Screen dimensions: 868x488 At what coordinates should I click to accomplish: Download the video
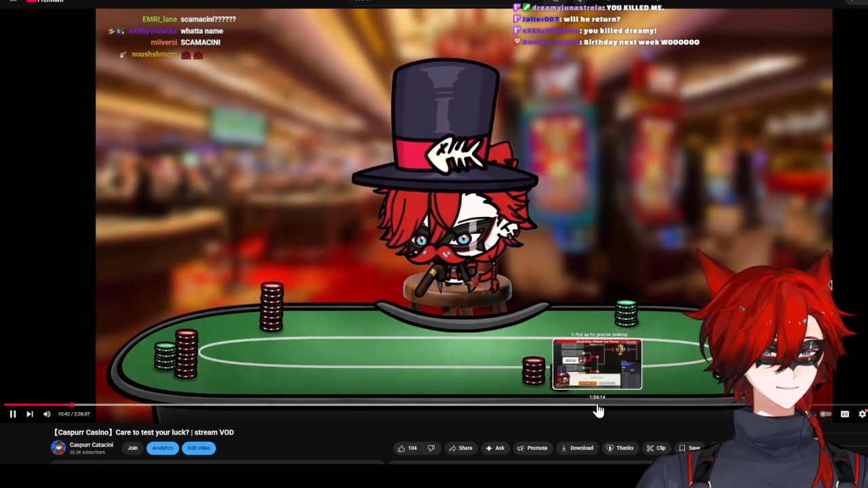coord(577,448)
